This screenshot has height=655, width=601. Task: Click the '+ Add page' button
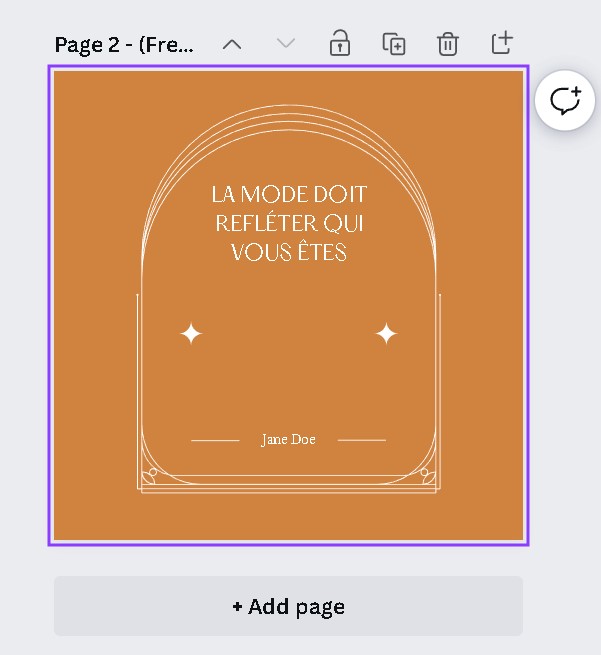[288, 606]
